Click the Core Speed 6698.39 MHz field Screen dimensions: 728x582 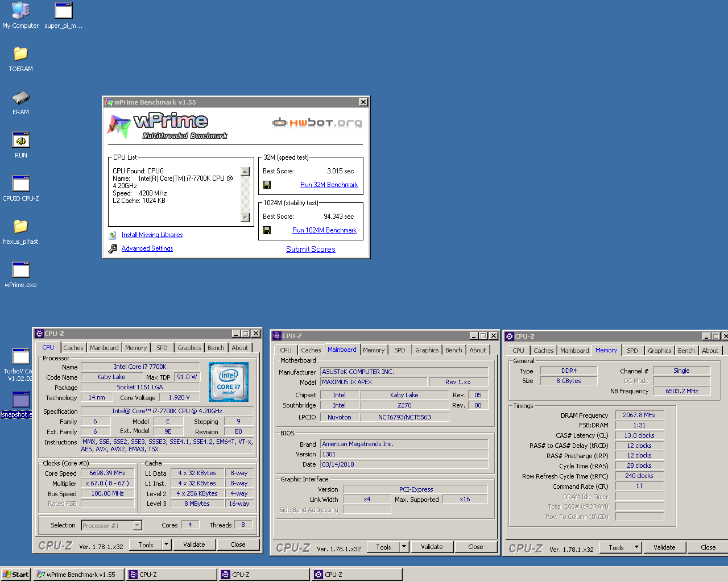pyautogui.click(x=107, y=473)
